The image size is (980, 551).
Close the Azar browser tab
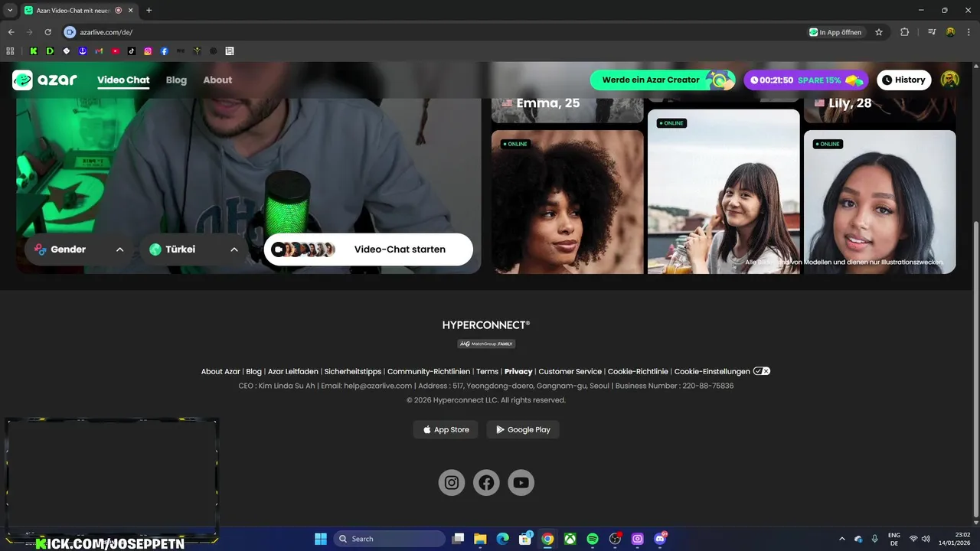pos(131,10)
